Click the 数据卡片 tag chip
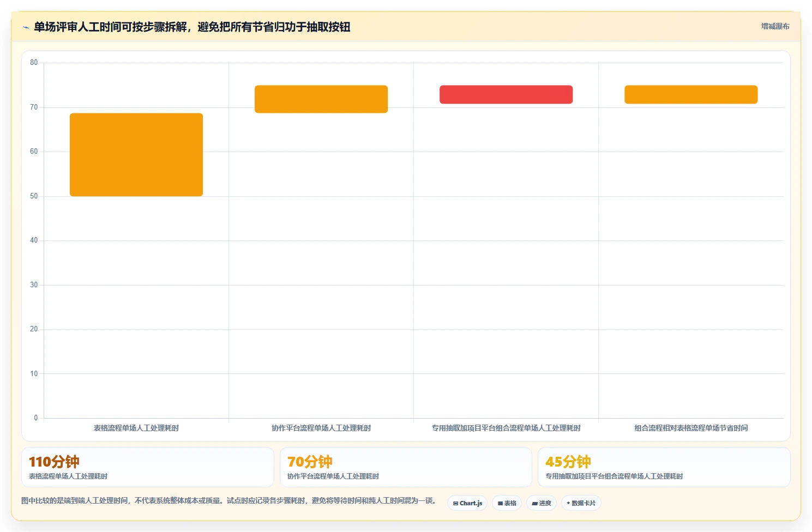The width and height of the screenshot is (812, 532). 581,503
